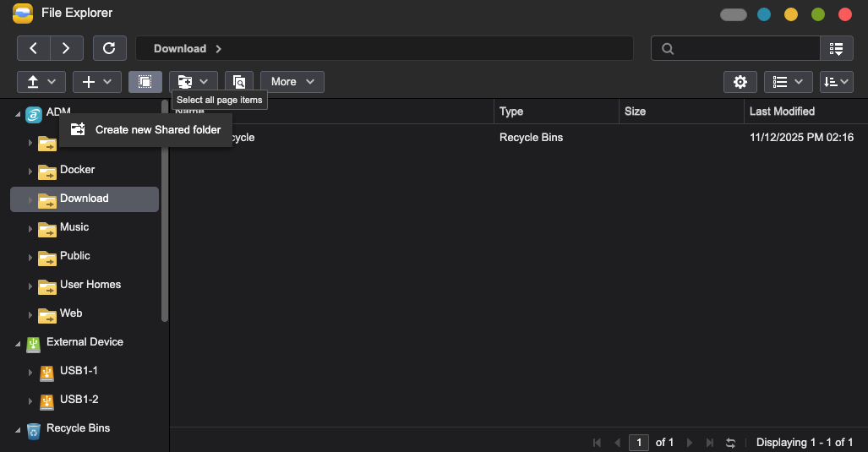The image size is (868, 452).
Task: Select the Public folder in tree
Action: coord(74,256)
